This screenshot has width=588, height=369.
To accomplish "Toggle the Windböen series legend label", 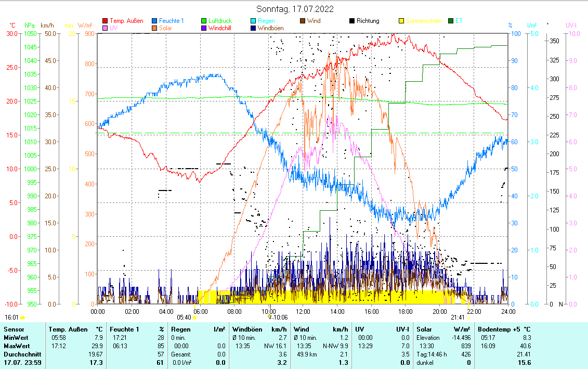I will pos(270,28).
